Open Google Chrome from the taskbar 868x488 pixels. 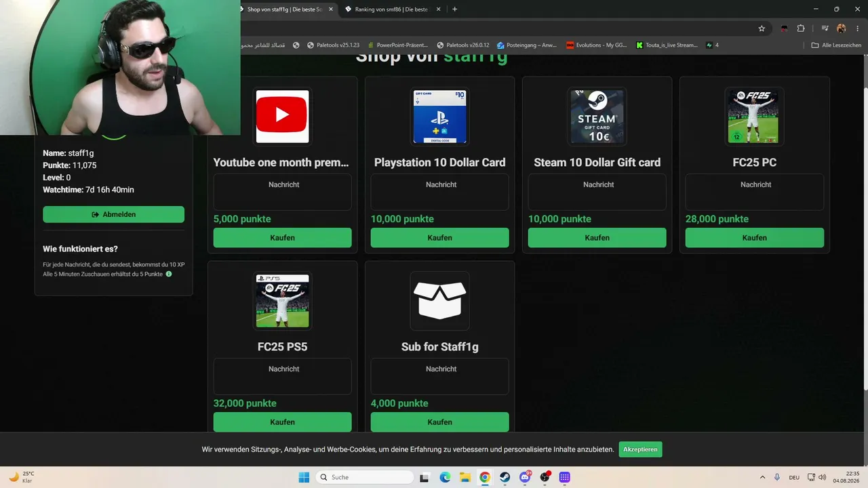tap(485, 477)
